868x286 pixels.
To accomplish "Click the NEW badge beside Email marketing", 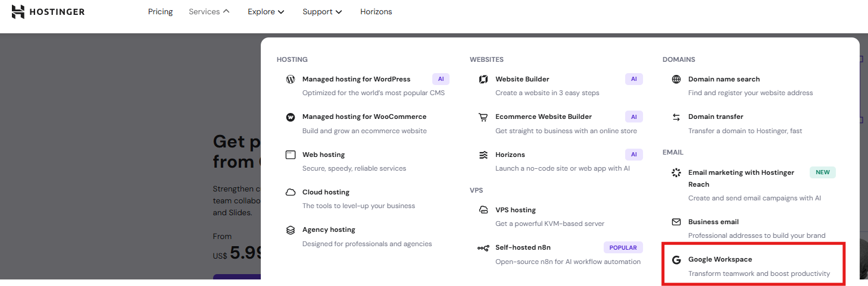I will [x=823, y=172].
